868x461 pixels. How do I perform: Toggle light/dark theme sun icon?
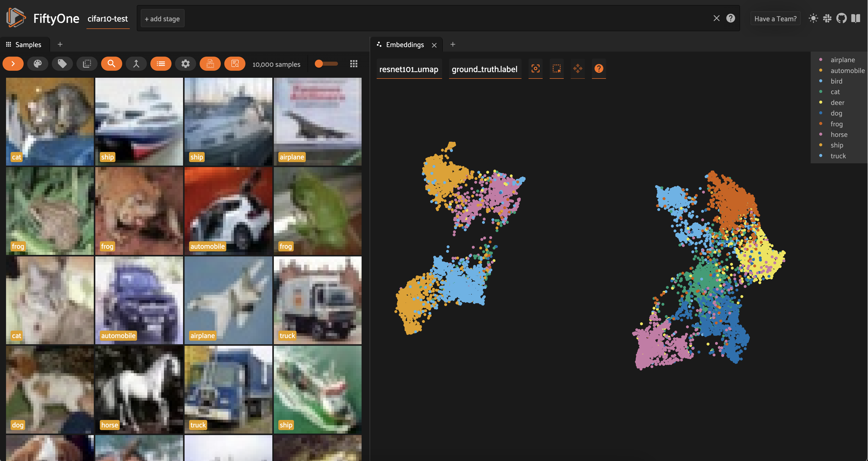tap(813, 19)
